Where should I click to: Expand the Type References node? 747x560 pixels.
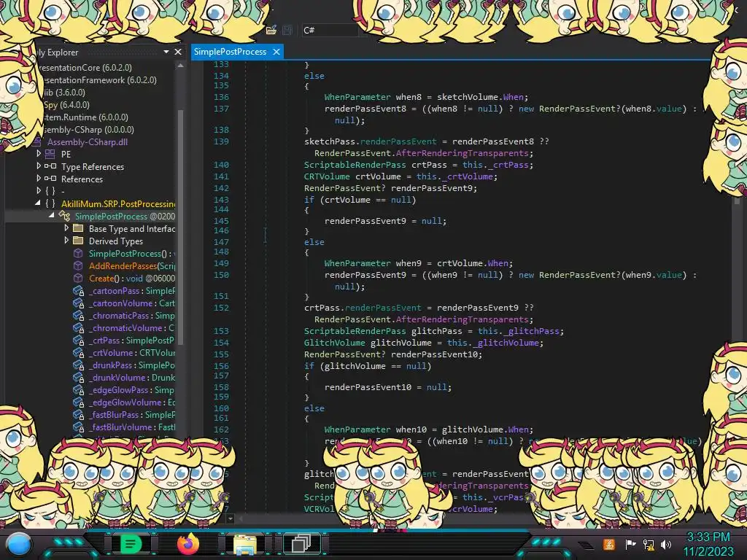click(x=39, y=166)
